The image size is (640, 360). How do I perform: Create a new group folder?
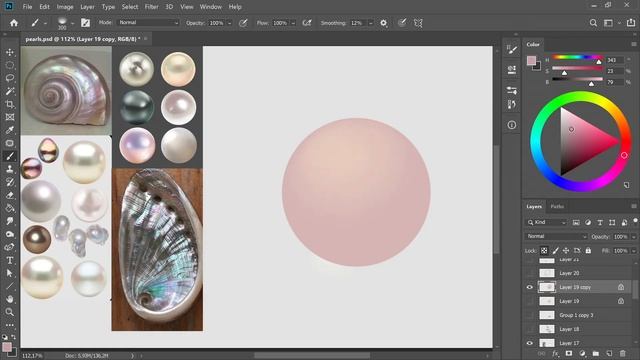[x=596, y=353]
